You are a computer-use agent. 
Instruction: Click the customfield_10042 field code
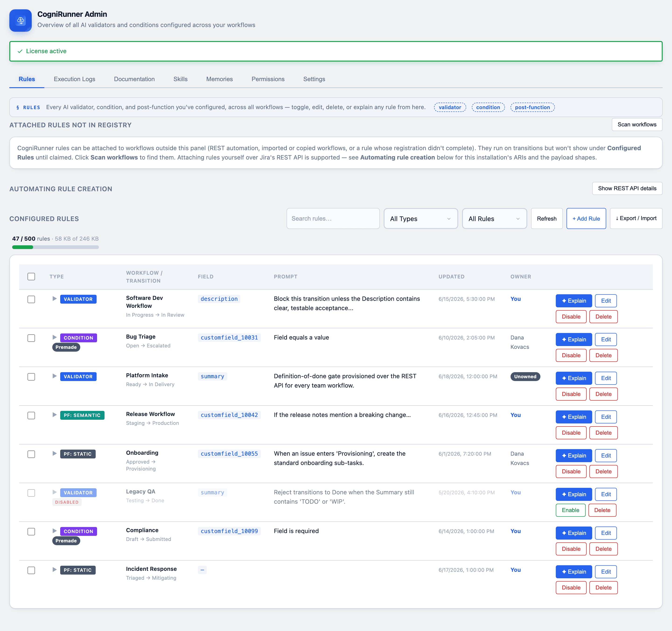point(229,415)
